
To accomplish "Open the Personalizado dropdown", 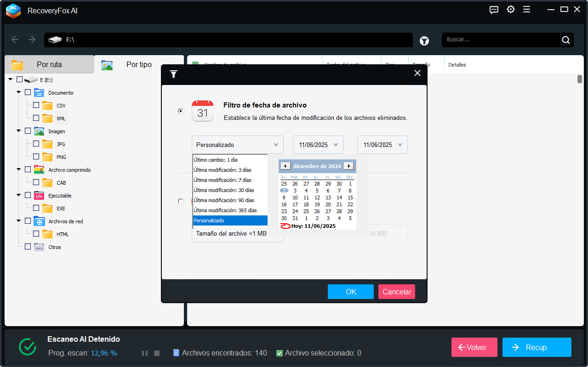I will (x=237, y=145).
